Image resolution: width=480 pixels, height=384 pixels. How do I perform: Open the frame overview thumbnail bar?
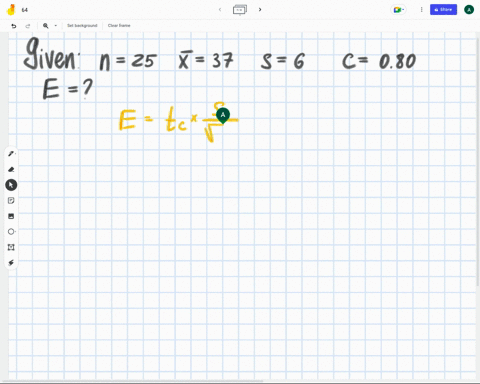point(240,10)
